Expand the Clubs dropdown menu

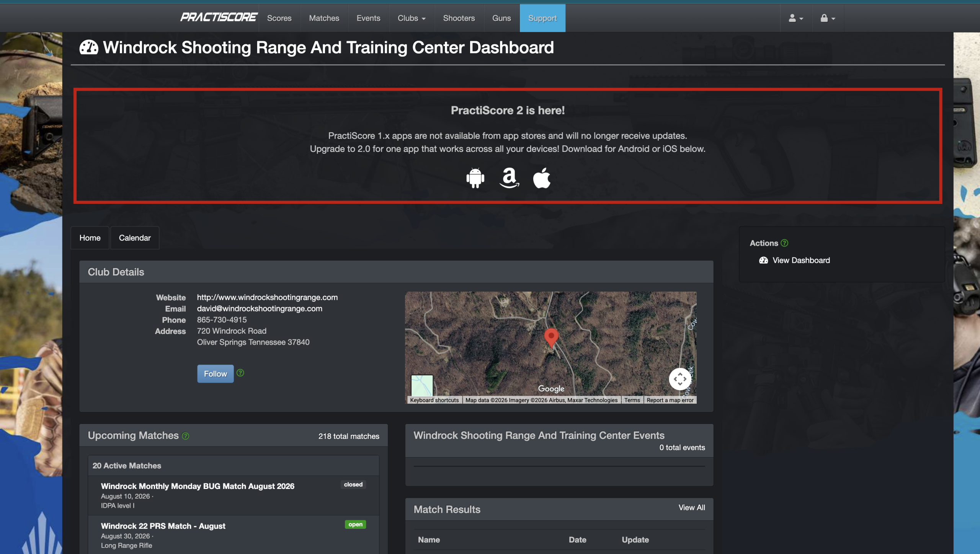[x=412, y=18]
